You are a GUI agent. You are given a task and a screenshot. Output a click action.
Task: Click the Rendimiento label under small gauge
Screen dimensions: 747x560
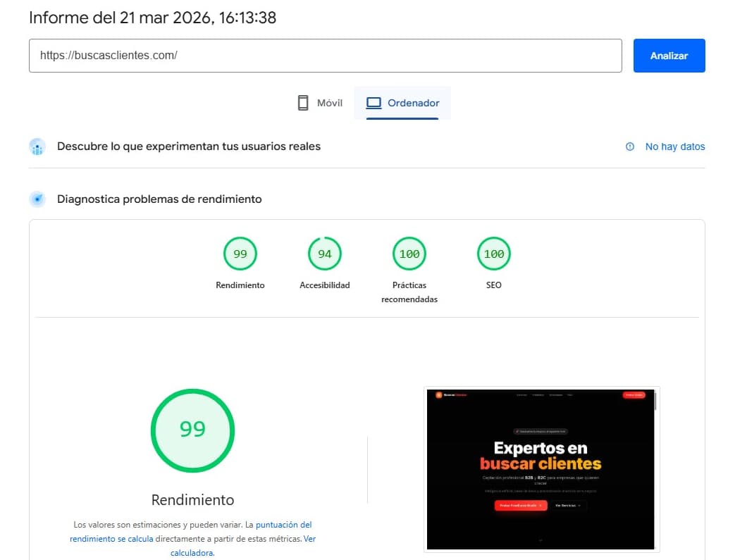(x=240, y=285)
